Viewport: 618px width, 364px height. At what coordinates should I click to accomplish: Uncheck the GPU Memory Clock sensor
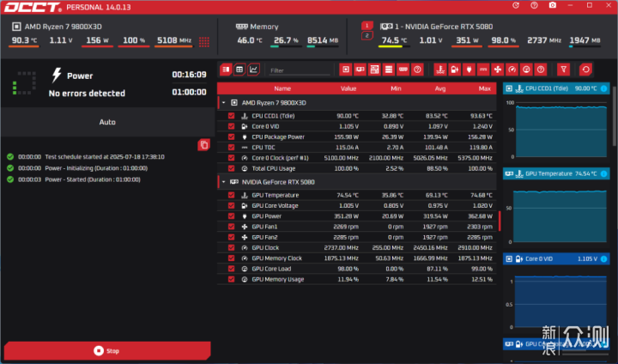(x=232, y=258)
